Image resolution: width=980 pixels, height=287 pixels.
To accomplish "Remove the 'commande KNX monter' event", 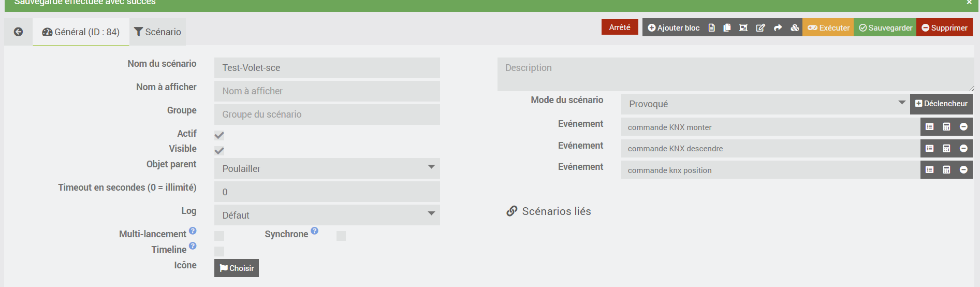I will coord(963,127).
